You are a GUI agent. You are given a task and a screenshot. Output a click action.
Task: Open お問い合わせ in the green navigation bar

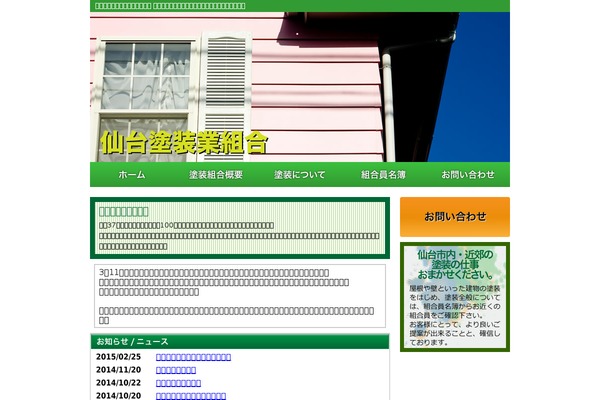468,175
